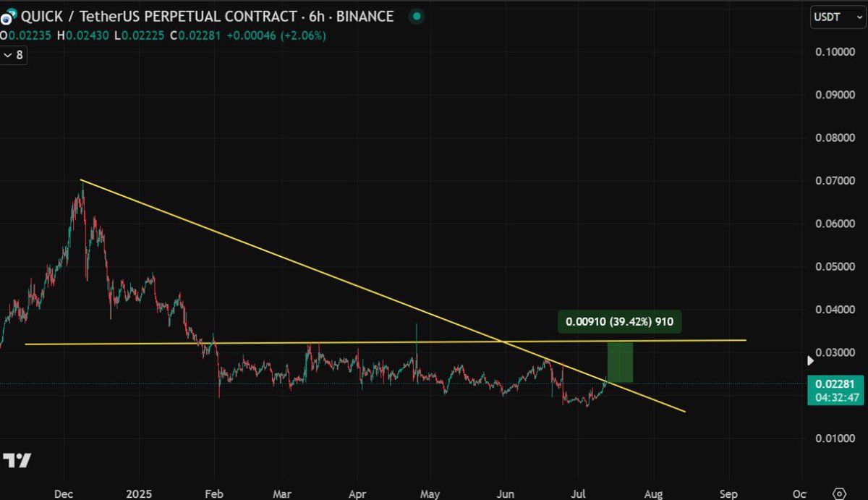The height and width of the screenshot is (500, 868).
Task: Click the Mar label on time axis
Action: pos(284,493)
